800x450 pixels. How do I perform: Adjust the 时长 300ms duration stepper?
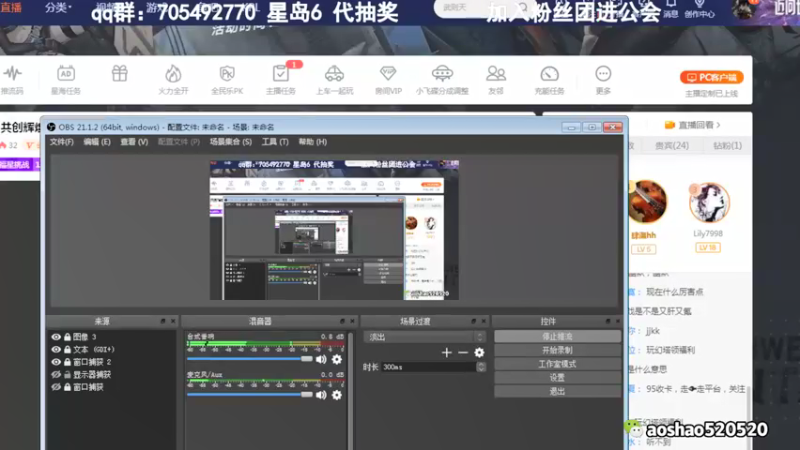point(481,367)
